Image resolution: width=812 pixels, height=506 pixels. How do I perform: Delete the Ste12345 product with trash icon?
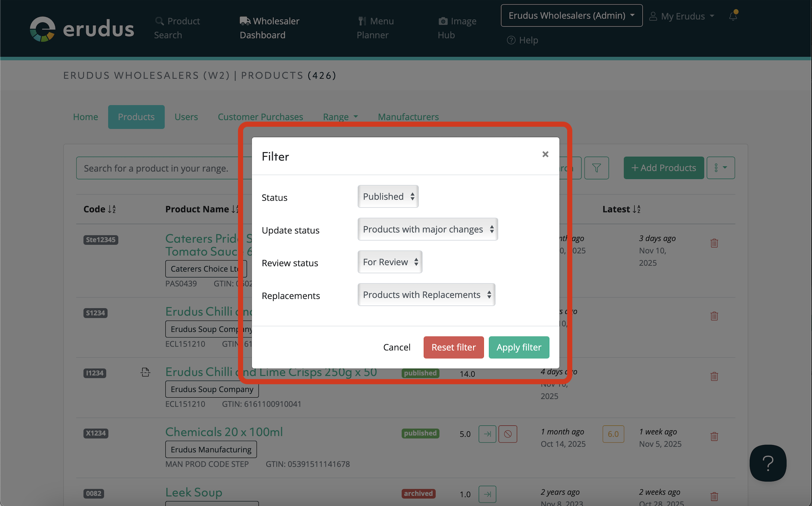pyautogui.click(x=714, y=243)
